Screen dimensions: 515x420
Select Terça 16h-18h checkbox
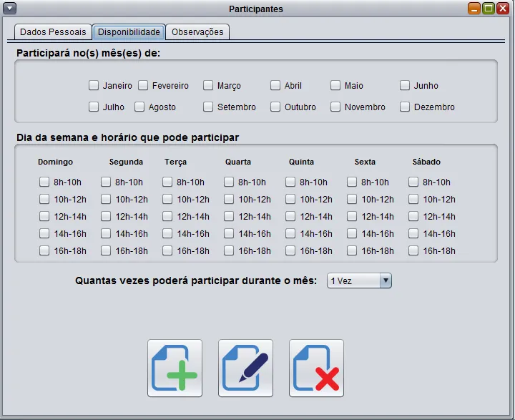click(167, 250)
